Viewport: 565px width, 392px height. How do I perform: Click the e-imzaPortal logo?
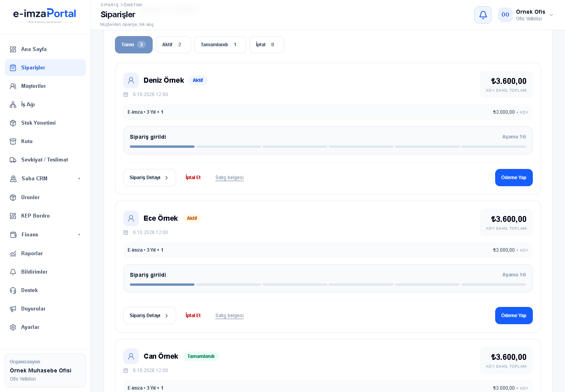45,15
